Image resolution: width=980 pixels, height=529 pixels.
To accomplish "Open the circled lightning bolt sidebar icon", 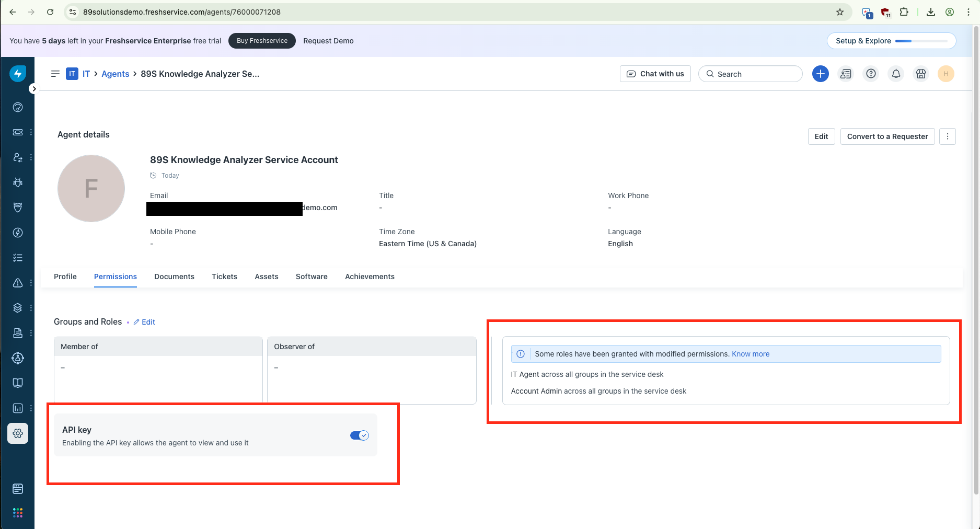I will [18, 233].
